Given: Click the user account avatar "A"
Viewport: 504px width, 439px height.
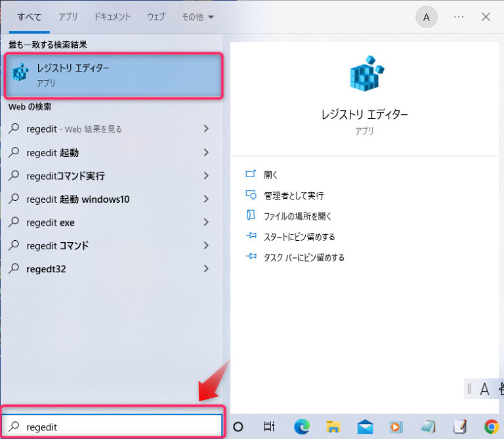Looking at the screenshot, I should [427, 17].
